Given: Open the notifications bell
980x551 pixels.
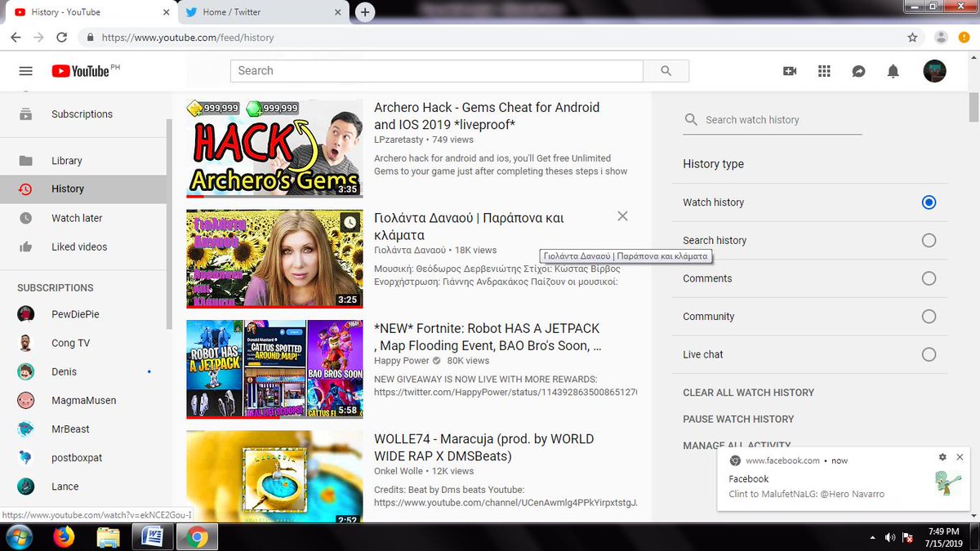Looking at the screenshot, I should tap(893, 71).
